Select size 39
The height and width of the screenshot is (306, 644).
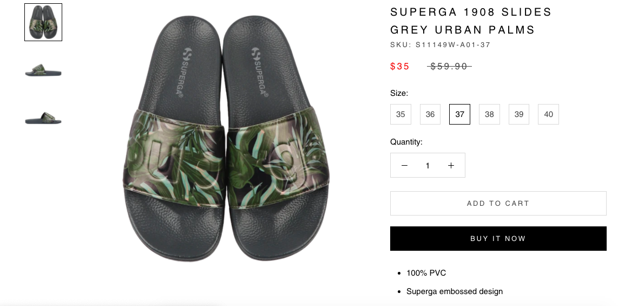pyautogui.click(x=519, y=114)
